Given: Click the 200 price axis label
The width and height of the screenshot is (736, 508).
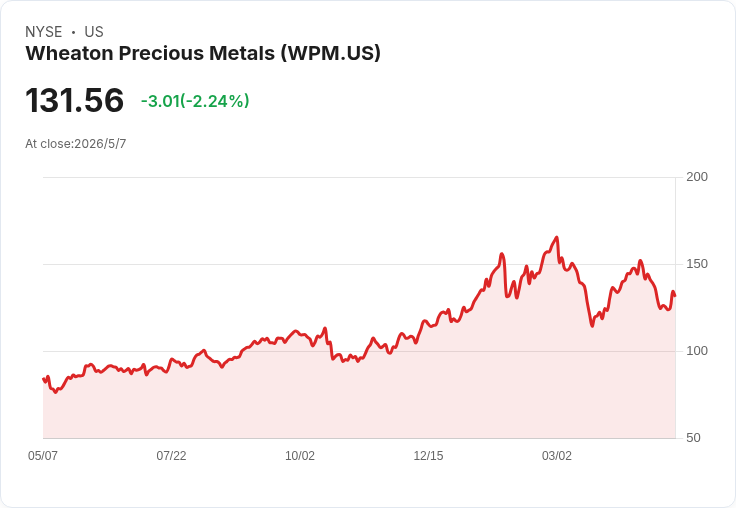Looking at the screenshot, I should click(697, 177).
